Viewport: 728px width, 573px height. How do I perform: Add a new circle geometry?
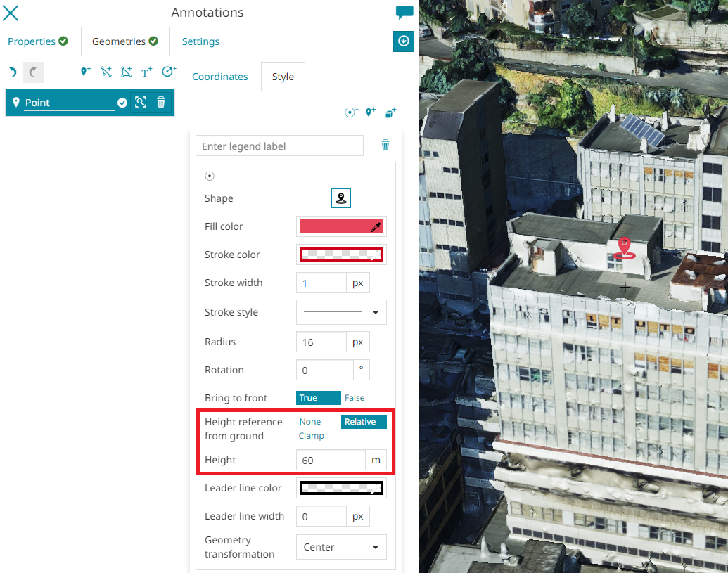coord(167,72)
